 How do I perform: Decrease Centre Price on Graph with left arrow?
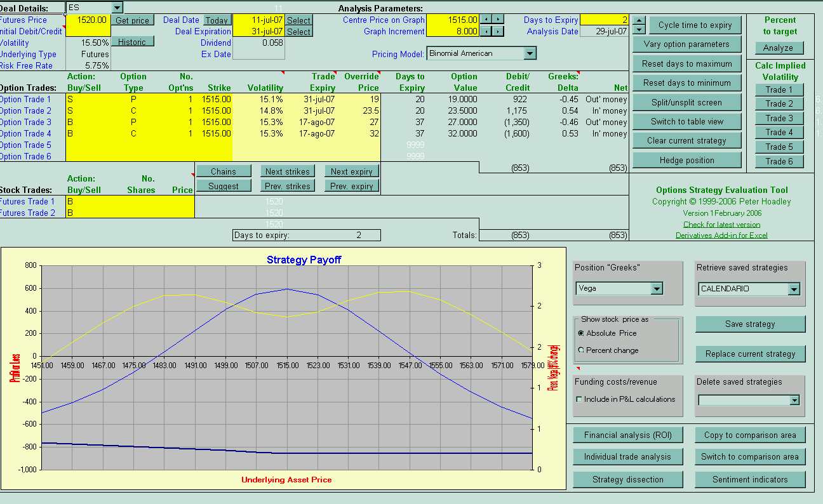click(x=485, y=20)
